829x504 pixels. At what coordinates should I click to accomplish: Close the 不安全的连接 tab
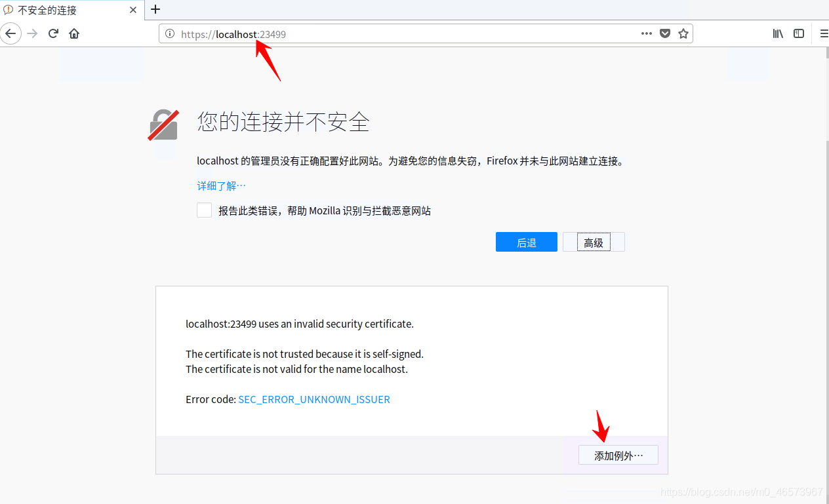click(133, 10)
